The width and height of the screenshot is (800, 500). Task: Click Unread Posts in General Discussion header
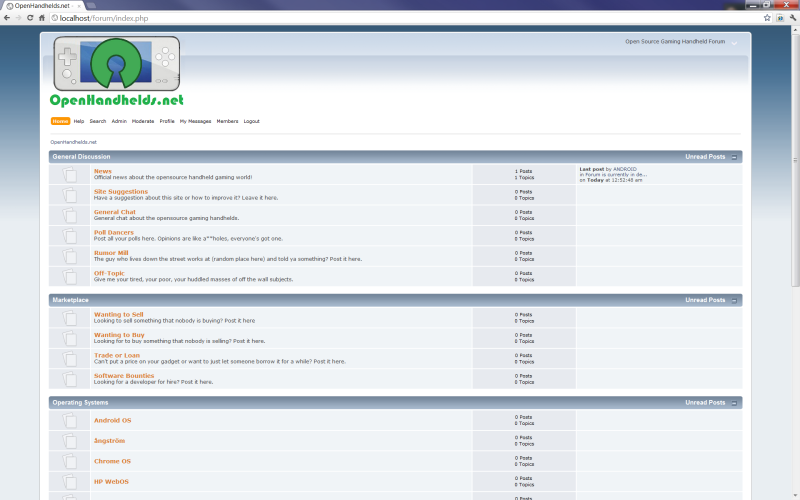(705, 157)
